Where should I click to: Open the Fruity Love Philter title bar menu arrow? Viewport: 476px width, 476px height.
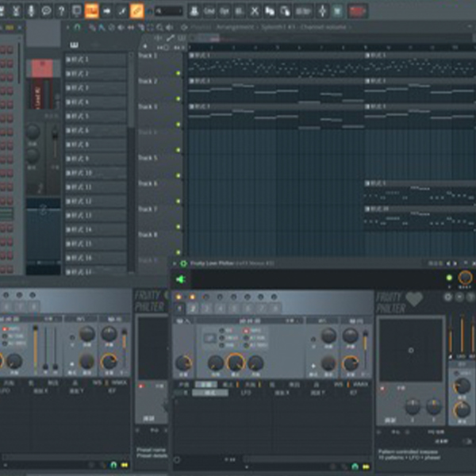click(175, 263)
